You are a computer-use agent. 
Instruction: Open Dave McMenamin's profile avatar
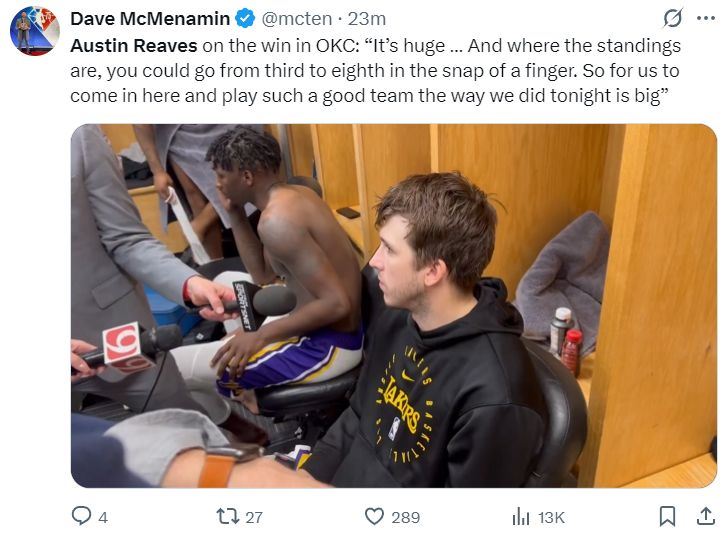(x=35, y=31)
